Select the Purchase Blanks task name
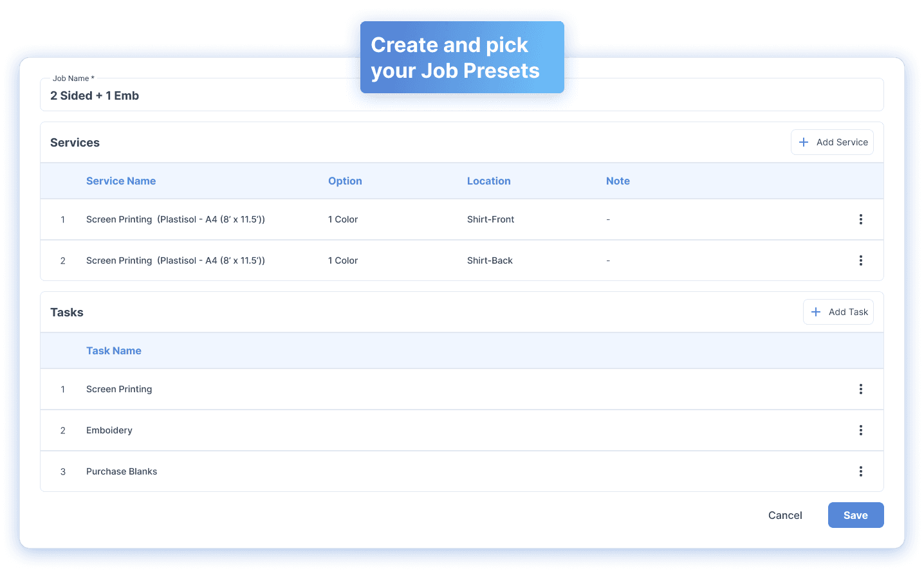 [x=122, y=471]
